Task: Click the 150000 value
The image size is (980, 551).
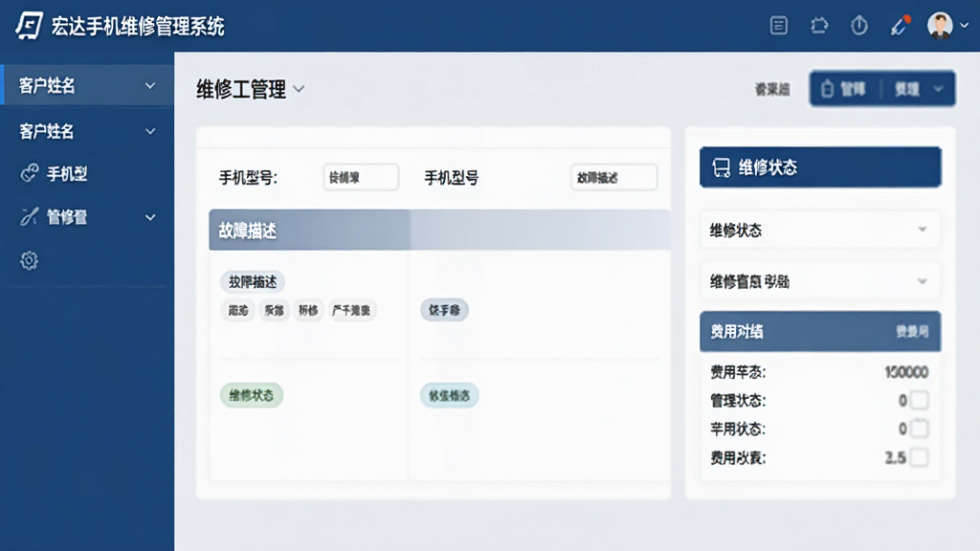Action: point(906,372)
